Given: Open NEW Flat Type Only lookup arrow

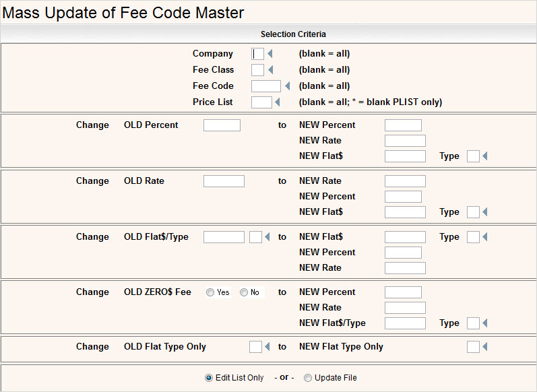Looking at the screenshot, I should click(x=485, y=347).
